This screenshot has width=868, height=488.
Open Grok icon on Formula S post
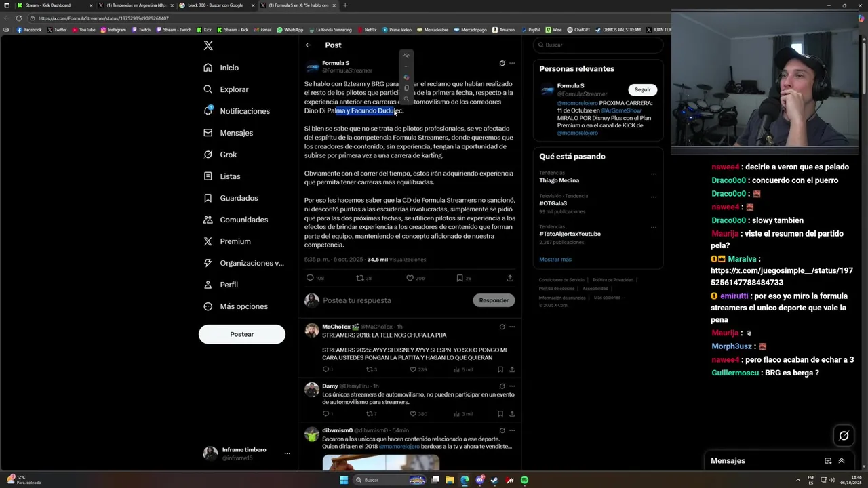502,63
